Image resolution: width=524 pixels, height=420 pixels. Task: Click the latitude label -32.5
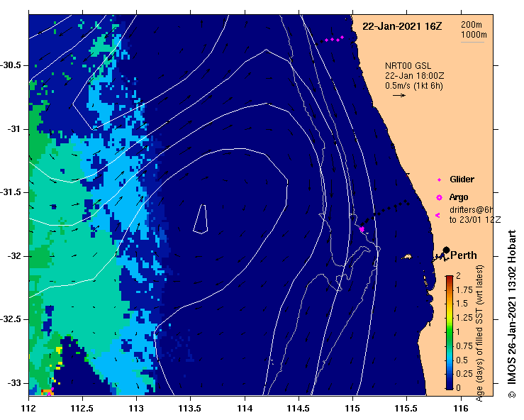(11, 319)
